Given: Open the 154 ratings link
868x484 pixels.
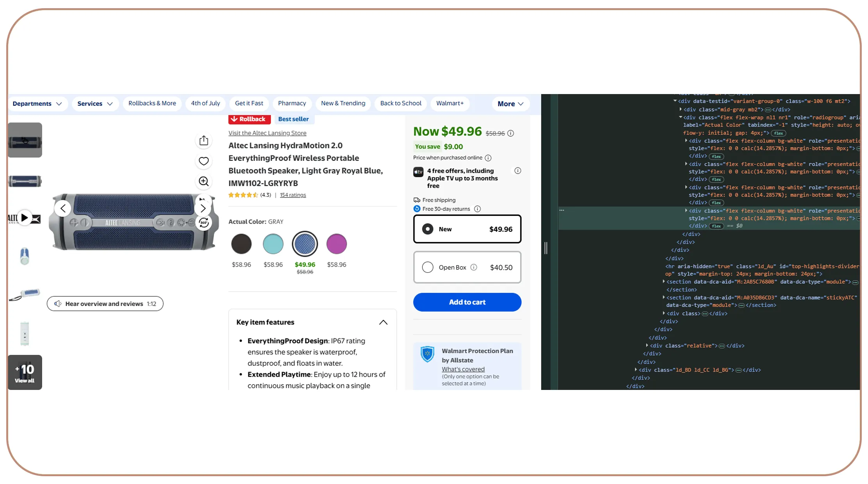Looking at the screenshot, I should (293, 195).
